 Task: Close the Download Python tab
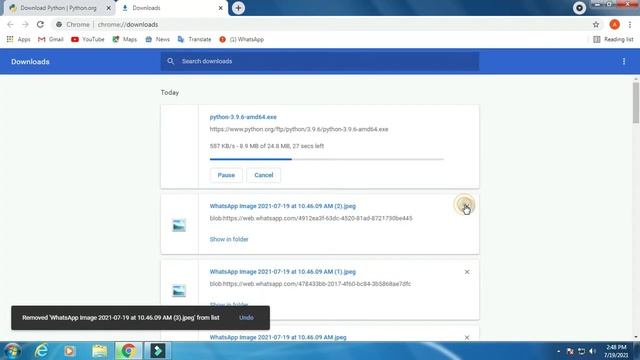[x=109, y=8]
